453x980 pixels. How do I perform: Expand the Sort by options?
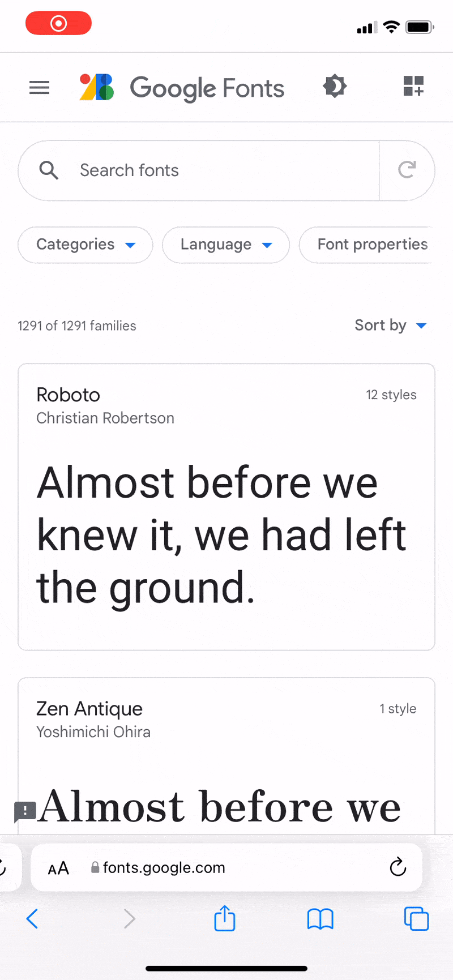[x=391, y=325]
